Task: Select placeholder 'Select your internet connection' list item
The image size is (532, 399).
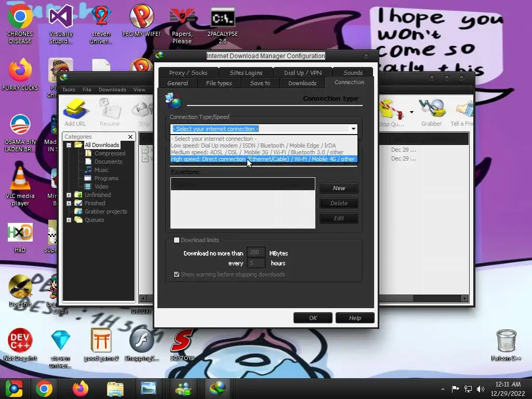Action: 263,139
